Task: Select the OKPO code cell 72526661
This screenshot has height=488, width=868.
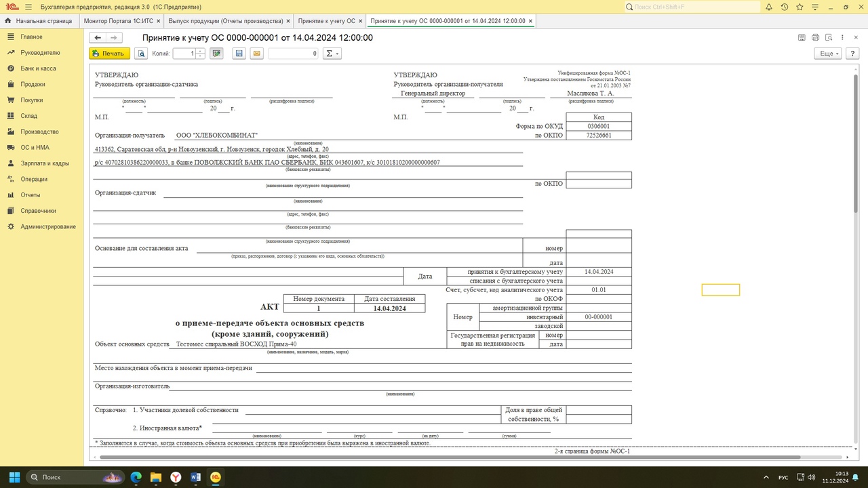Action: [x=599, y=135]
